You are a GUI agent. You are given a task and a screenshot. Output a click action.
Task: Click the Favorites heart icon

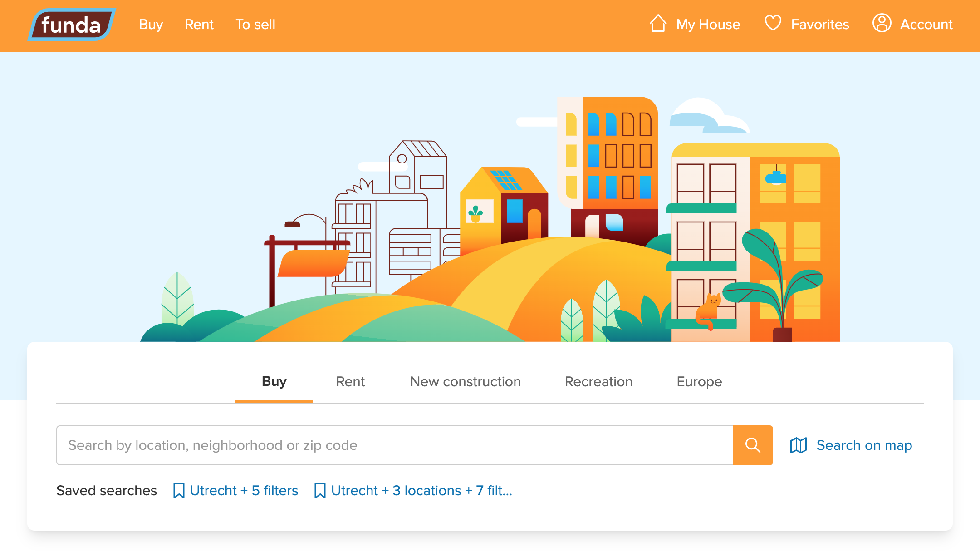click(x=773, y=23)
